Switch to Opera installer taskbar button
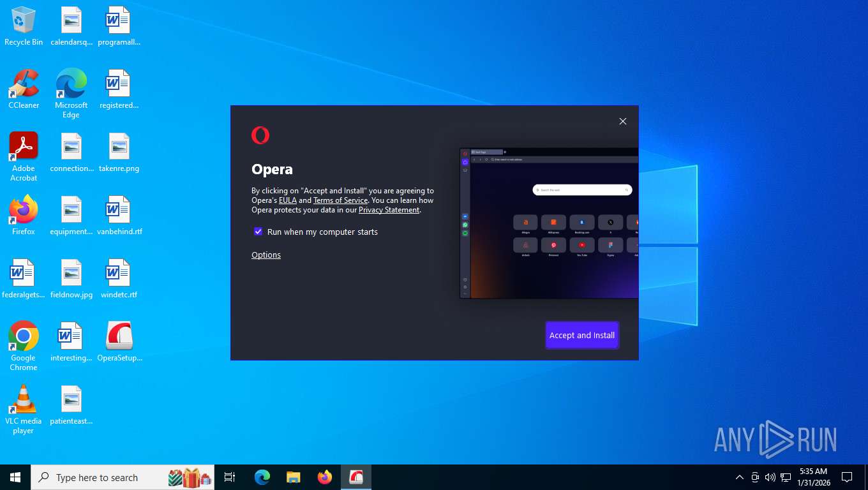The image size is (868, 490). pos(356,477)
